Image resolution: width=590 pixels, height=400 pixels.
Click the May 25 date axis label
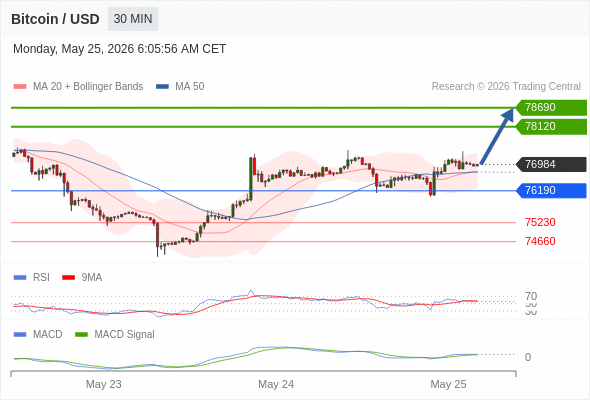(448, 384)
